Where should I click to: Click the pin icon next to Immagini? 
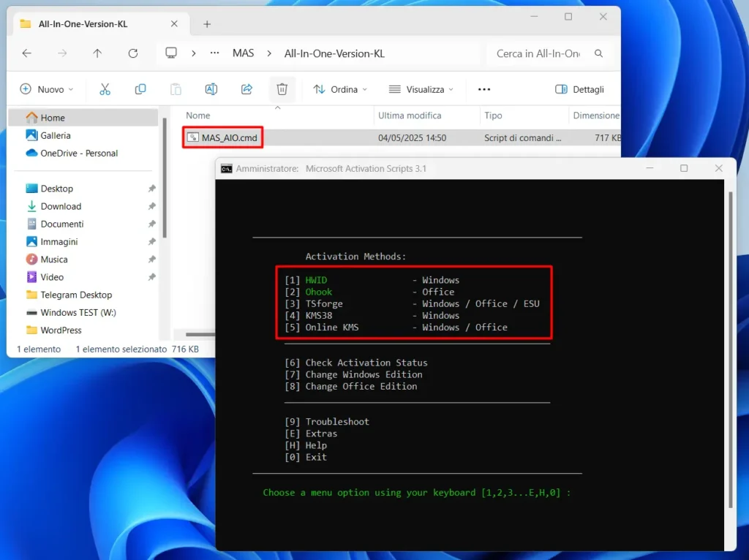coord(152,241)
